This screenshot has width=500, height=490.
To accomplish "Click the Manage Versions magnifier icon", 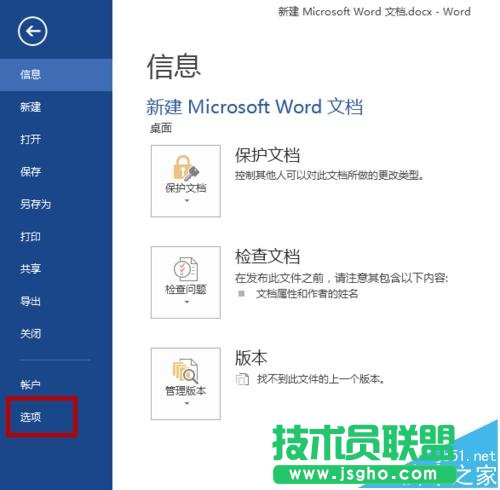I will [186, 371].
